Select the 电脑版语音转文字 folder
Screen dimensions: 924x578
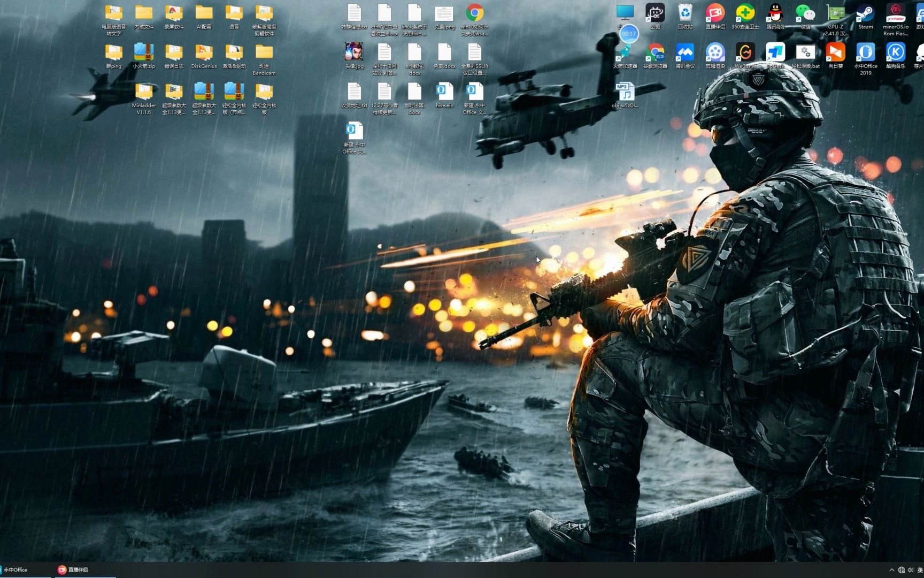point(113,20)
